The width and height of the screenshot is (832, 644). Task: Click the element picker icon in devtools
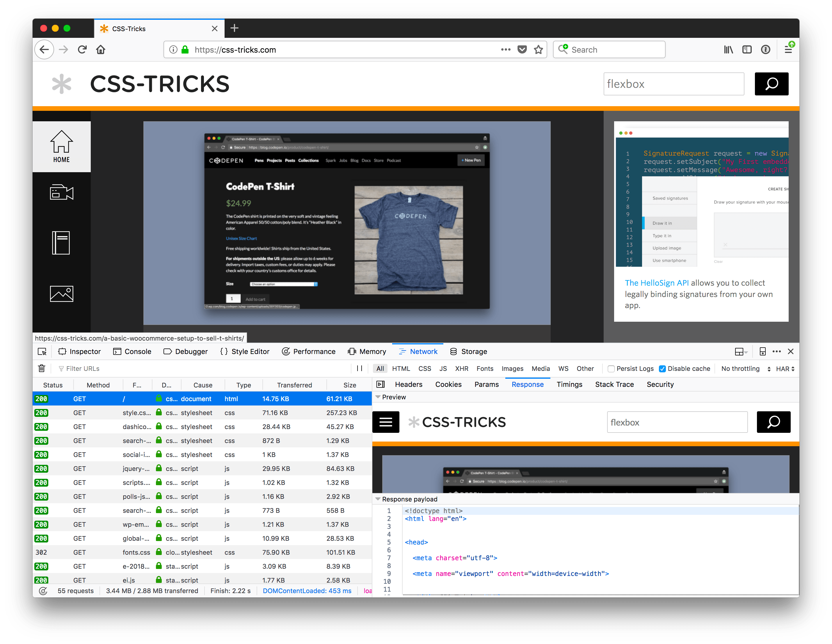point(42,351)
